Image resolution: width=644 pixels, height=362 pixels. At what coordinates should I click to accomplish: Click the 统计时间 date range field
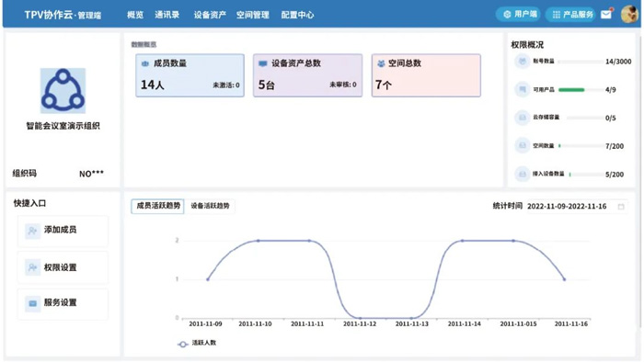tap(577, 206)
